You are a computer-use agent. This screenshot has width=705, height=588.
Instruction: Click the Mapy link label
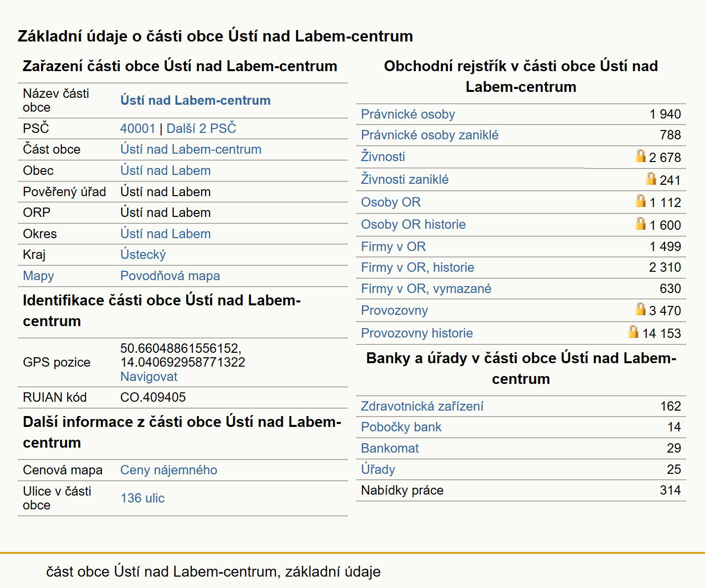(x=39, y=276)
